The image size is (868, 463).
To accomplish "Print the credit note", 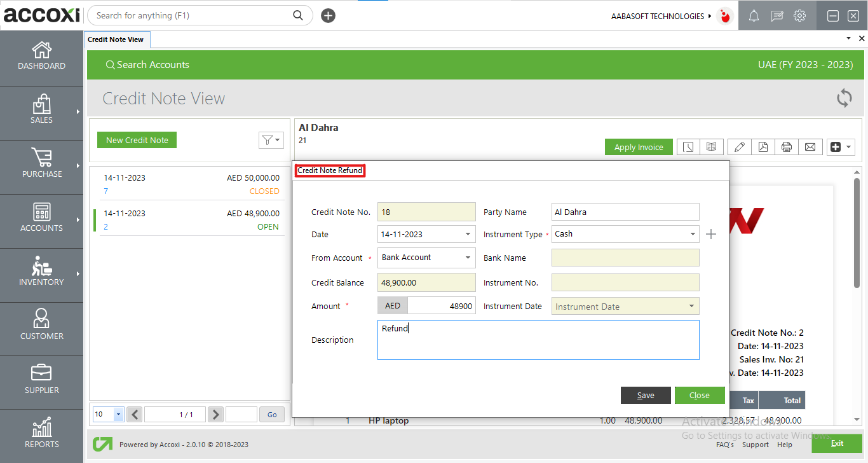I will (x=787, y=146).
